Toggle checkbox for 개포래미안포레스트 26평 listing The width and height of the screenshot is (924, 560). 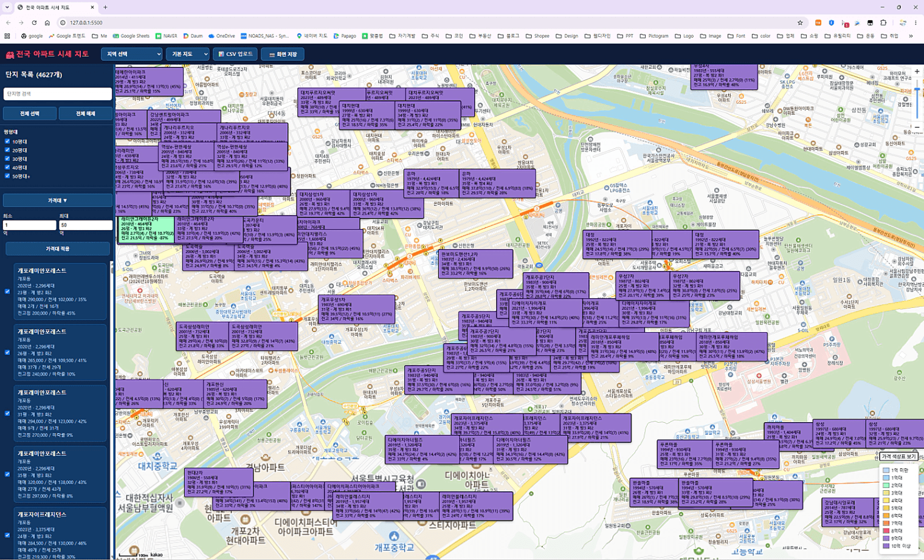point(7,352)
